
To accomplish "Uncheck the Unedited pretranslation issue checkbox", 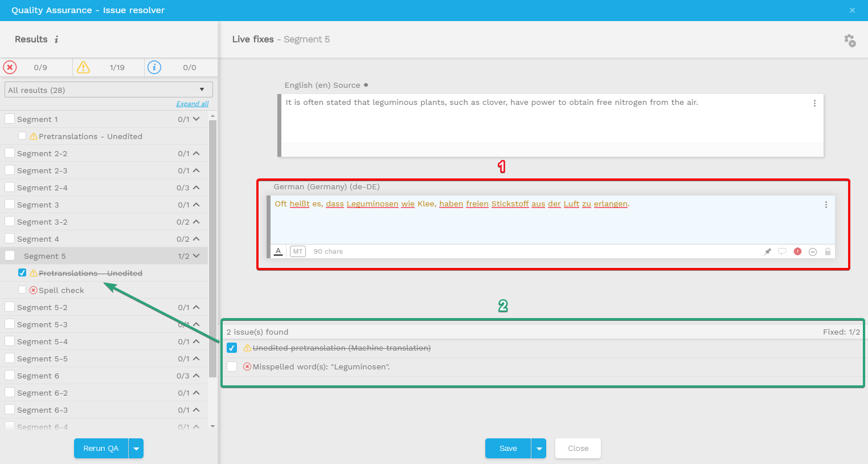I will pos(232,348).
